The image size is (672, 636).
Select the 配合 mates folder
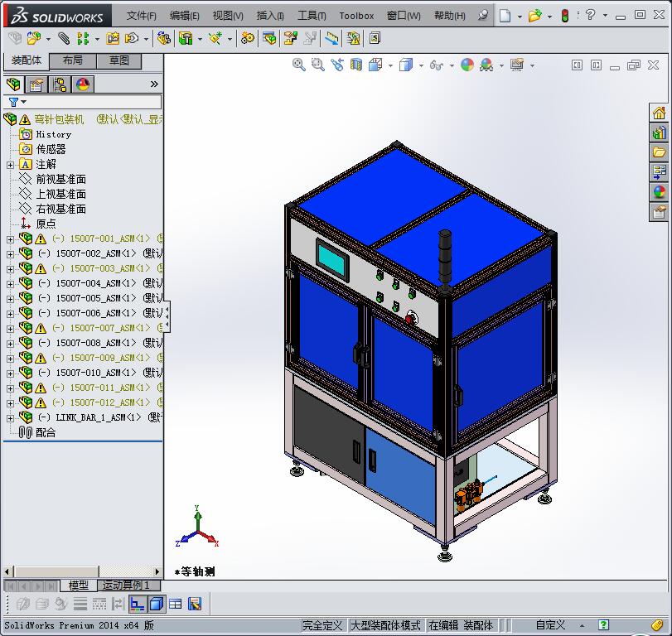click(x=46, y=432)
